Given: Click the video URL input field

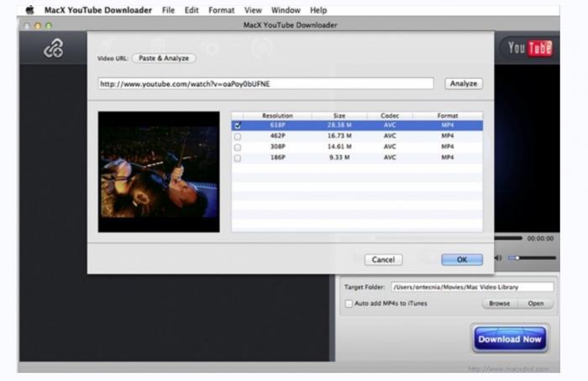Looking at the screenshot, I should click(265, 84).
